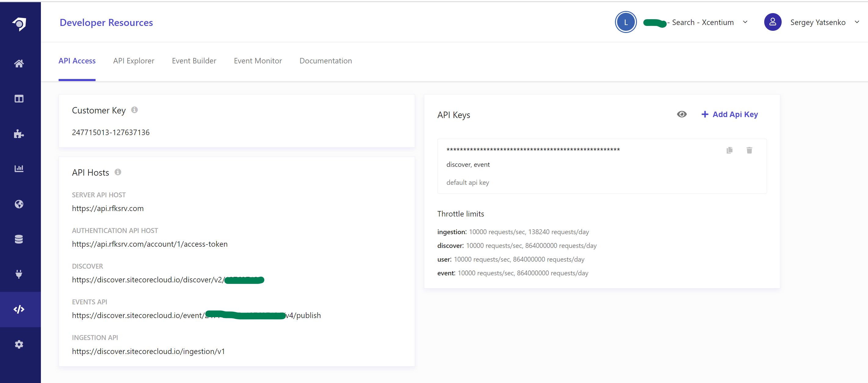
Task: Open the layout columns icon in sidebar
Action: (19, 98)
